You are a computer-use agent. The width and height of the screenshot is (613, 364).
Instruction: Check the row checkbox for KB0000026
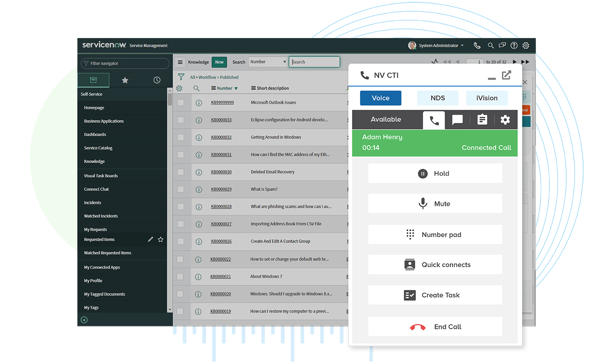(x=181, y=241)
